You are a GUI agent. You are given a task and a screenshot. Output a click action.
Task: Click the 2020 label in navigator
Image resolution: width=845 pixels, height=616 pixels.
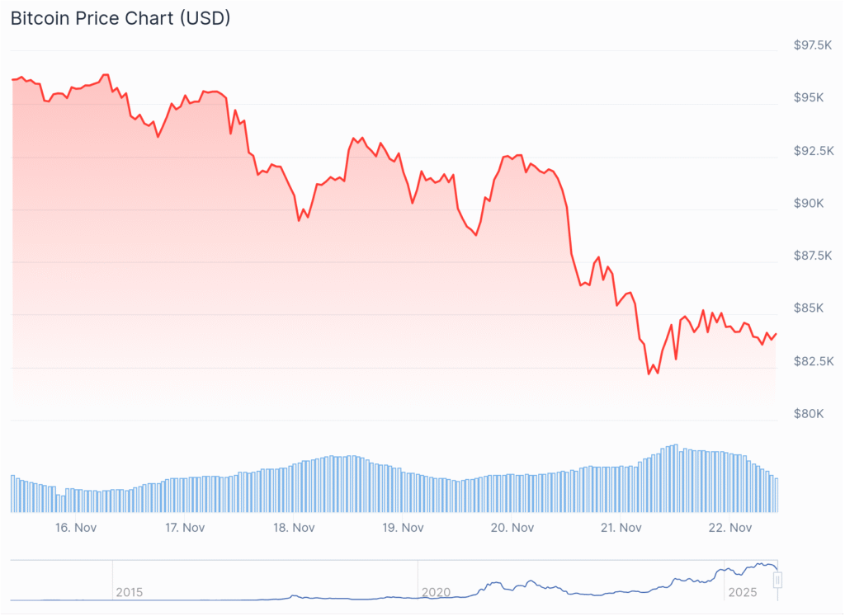point(435,592)
